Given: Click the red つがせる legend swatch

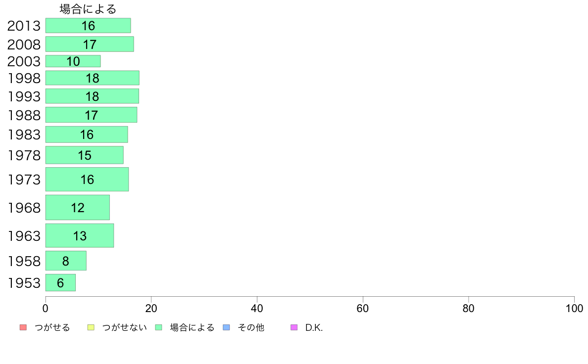Looking at the screenshot, I should (23, 327).
